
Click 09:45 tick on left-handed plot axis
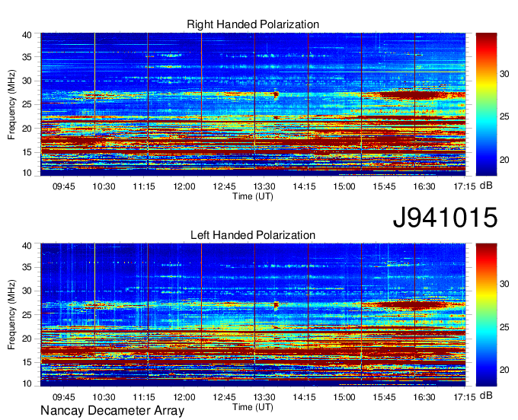(x=64, y=397)
